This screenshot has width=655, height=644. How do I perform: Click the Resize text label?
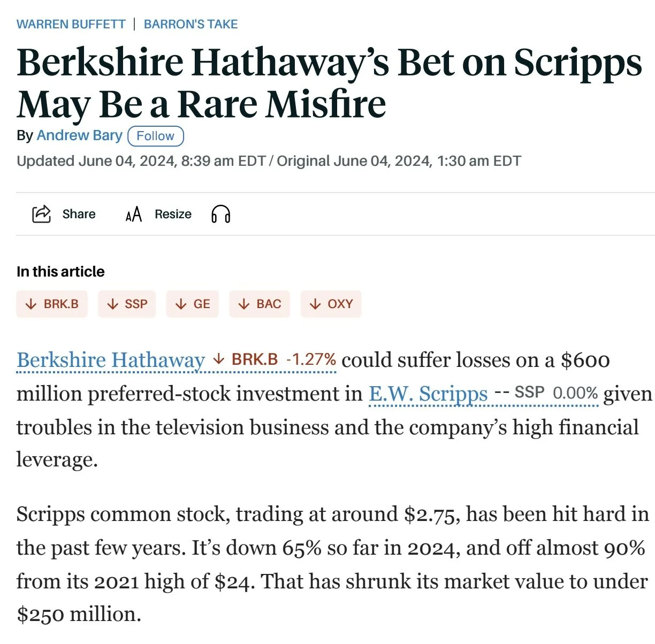click(x=173, y=214)
